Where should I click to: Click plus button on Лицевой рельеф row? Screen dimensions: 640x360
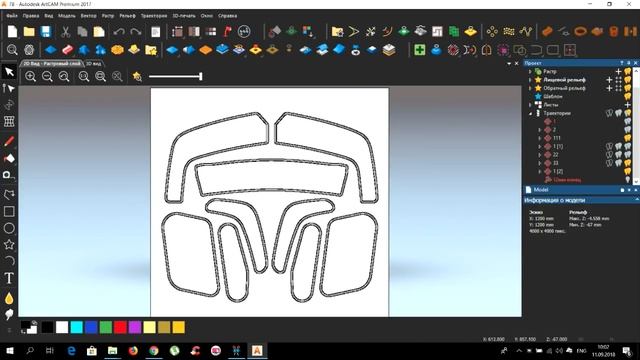(x=609, y=80)
